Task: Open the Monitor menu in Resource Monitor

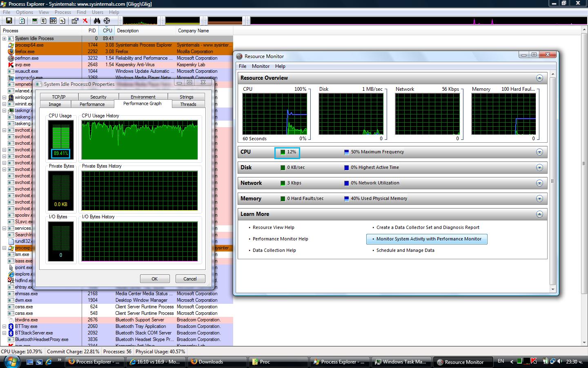Action: pos(261,66)
